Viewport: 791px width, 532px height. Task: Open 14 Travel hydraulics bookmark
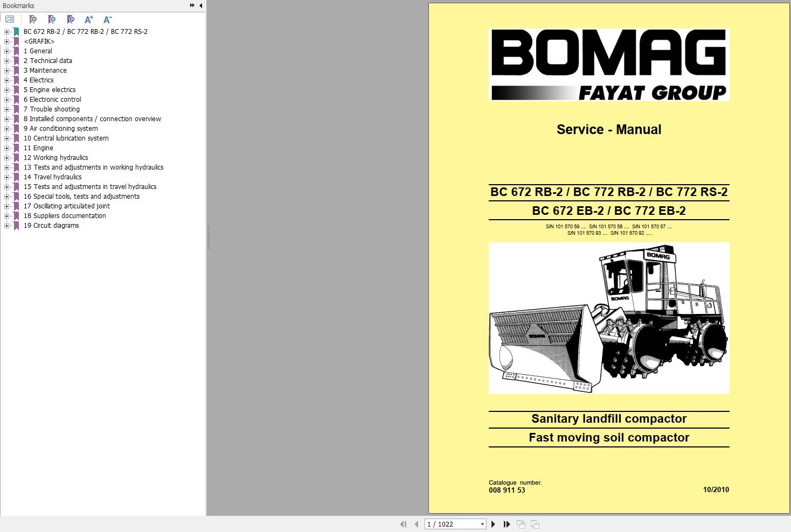[x=53, y=177]
